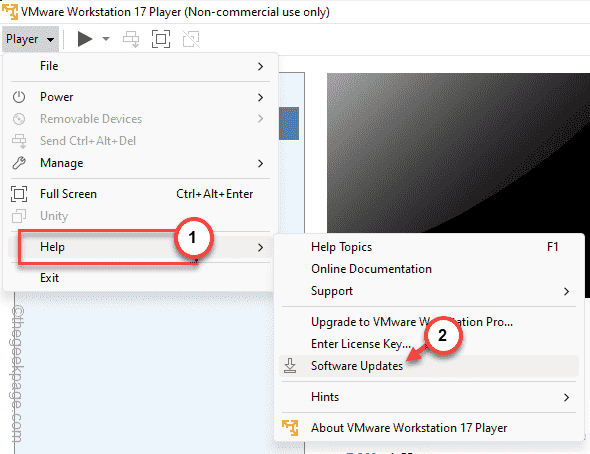The width and height of the screenshot is (590, 454).
Task: Select the Unity menu entry
Action: pyautogui.click(x=140, y=216)
